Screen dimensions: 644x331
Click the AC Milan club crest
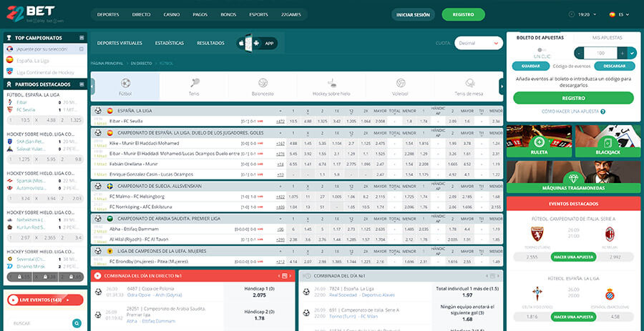coord(610,234)
